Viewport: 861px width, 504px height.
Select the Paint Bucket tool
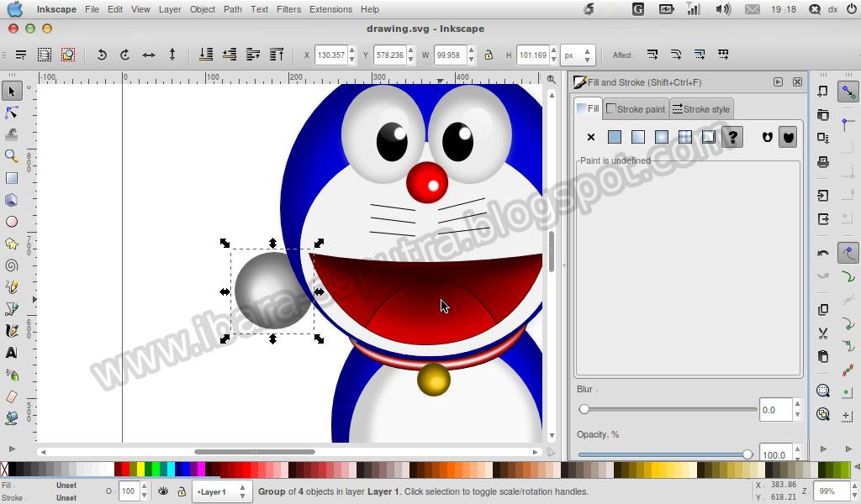coord(12,417)
